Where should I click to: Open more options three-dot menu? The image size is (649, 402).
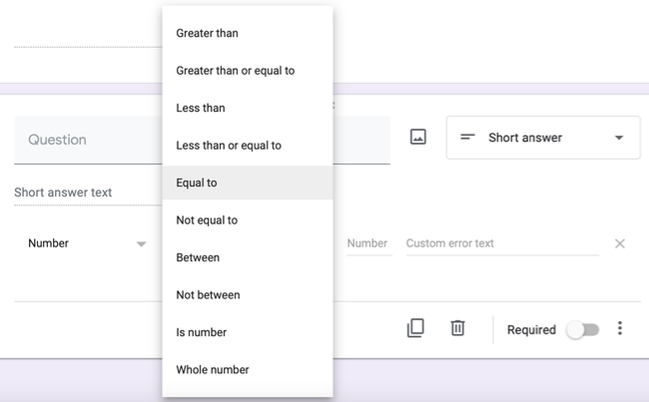621,329
